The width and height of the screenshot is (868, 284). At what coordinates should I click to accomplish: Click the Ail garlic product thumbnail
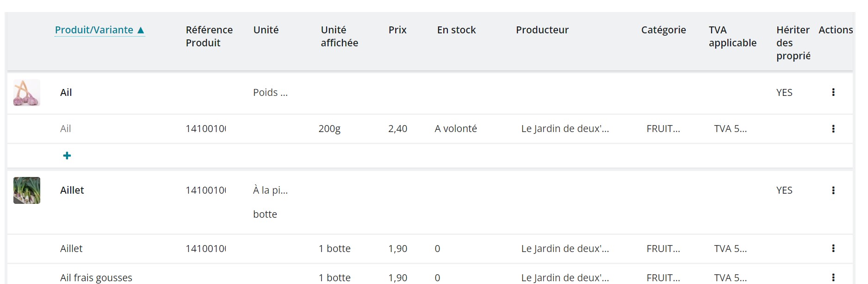[x=27, y=93]
